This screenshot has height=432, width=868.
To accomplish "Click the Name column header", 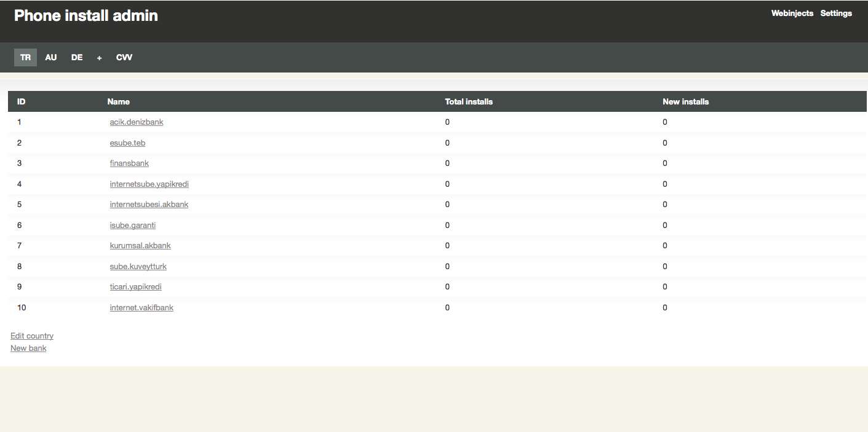I will 118,101.
